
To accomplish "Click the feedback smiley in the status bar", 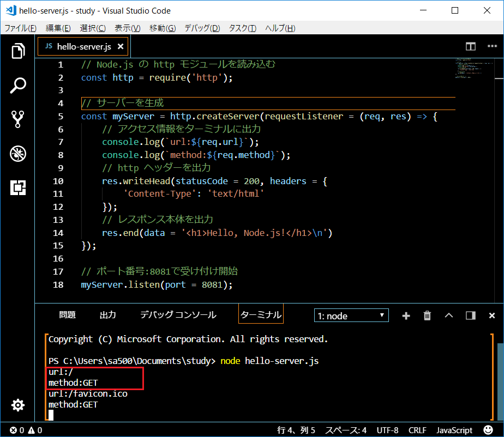I will 488,430.
